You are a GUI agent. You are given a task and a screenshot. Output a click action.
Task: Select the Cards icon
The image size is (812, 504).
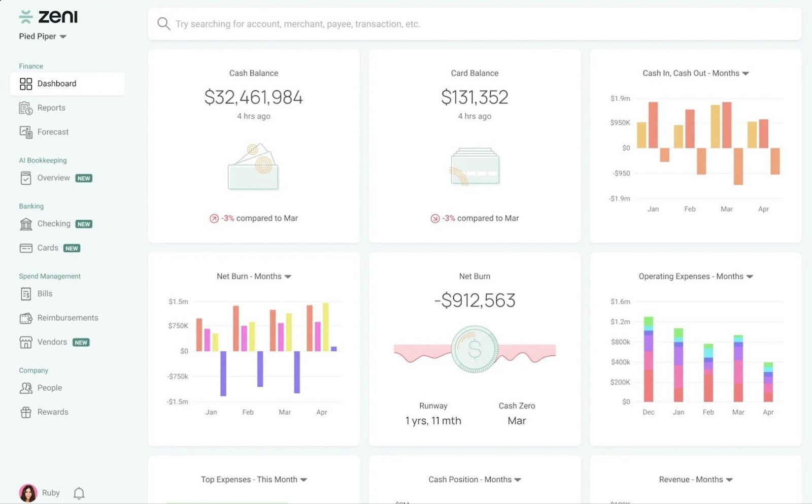[x=26, y=248]
